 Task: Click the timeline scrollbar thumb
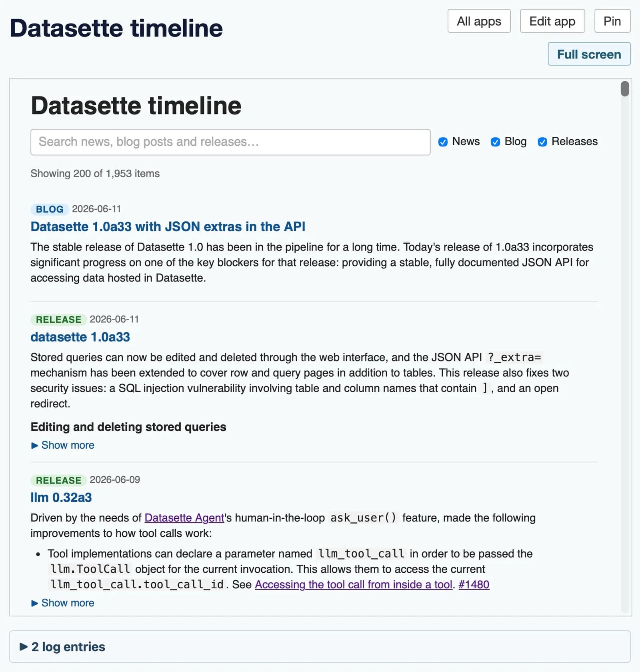pos(625,88)
